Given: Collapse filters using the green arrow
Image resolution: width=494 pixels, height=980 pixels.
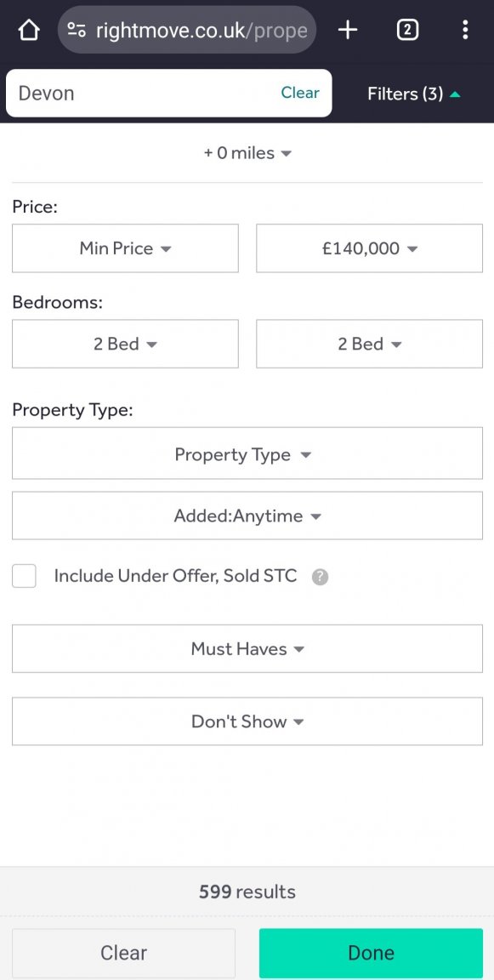Looking at the screenshot, I should coord(455,94).
